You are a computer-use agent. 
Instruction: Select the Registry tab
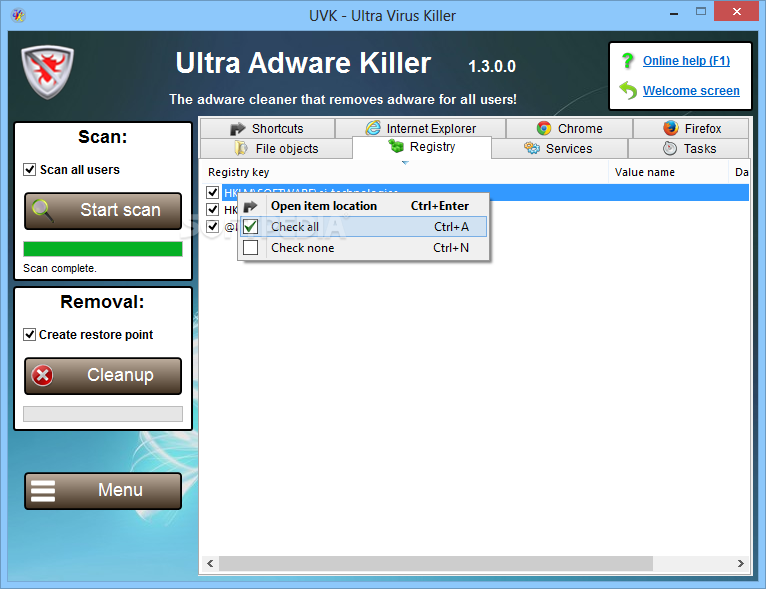point(422,147)
